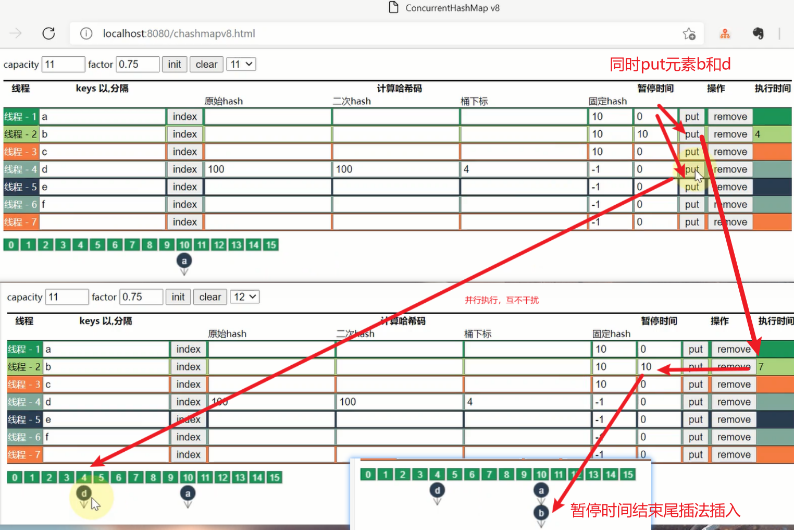Click put for thread 3 in top panel

(x=692, y=152)
